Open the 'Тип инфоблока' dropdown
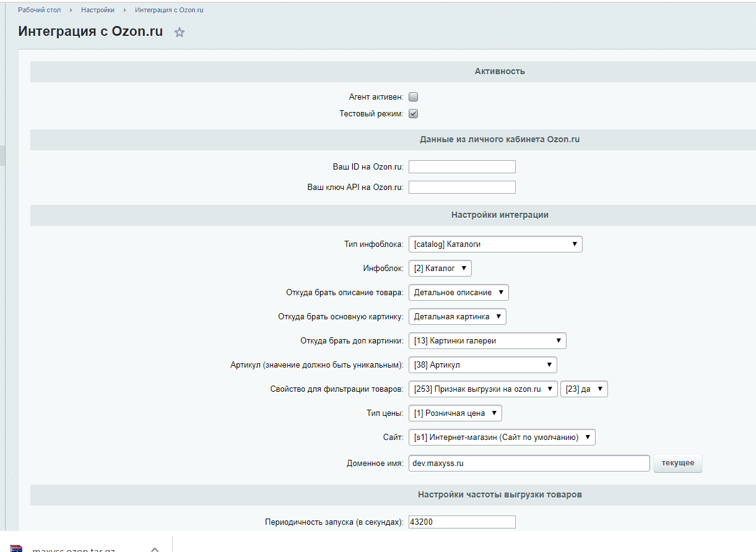Image resolution: width=756 pixels, height=552 pixels. pos(495,244)
